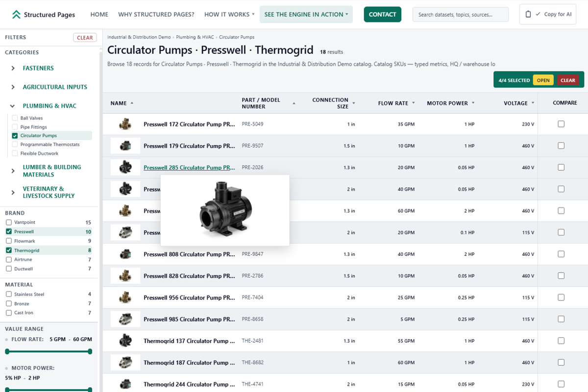This screenshot has width=588, height=392.
Task: Click Flow Rate slider minimum handle
Action: 7,351
